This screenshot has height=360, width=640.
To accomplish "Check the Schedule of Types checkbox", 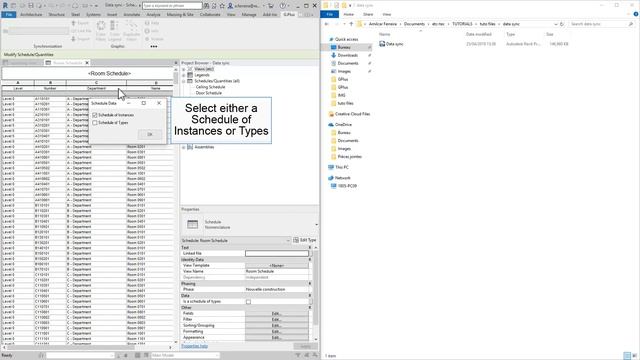I will [95, 122].
